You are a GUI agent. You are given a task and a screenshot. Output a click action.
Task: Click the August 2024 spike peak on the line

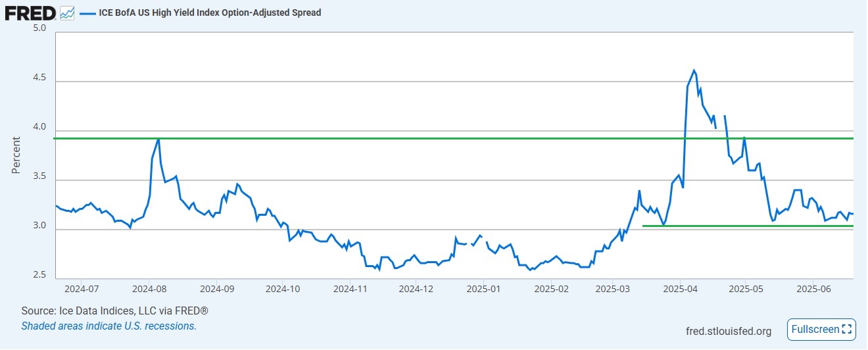pyautogui.click(x=158, y=139)
